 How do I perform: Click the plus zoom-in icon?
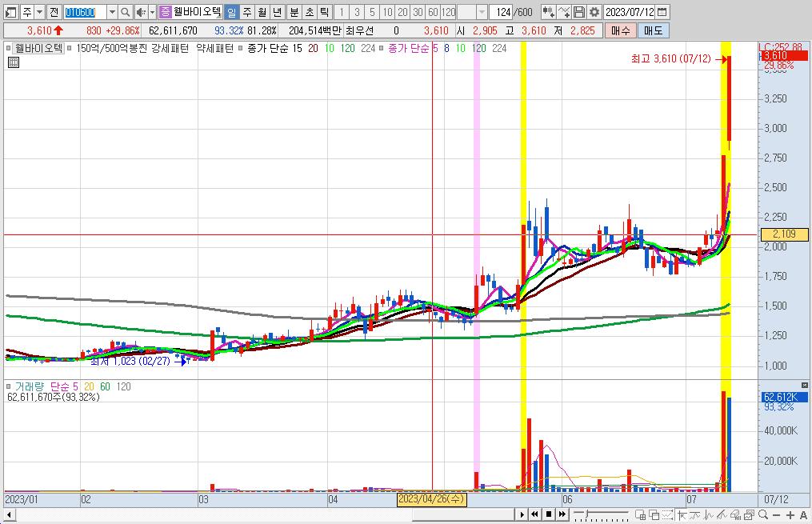click(790, 514)
